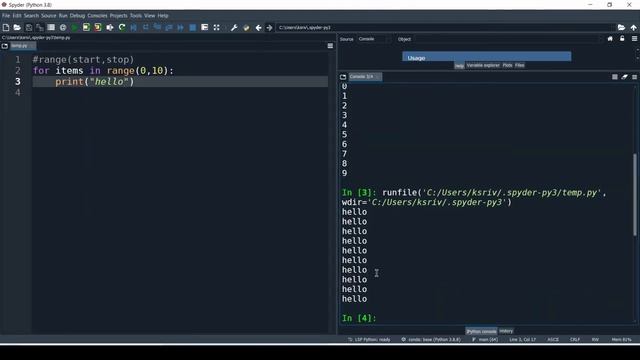This screenshot has width=640, height=360.
Task: Open the Help menu in menu bar
Action: (163, 16)
